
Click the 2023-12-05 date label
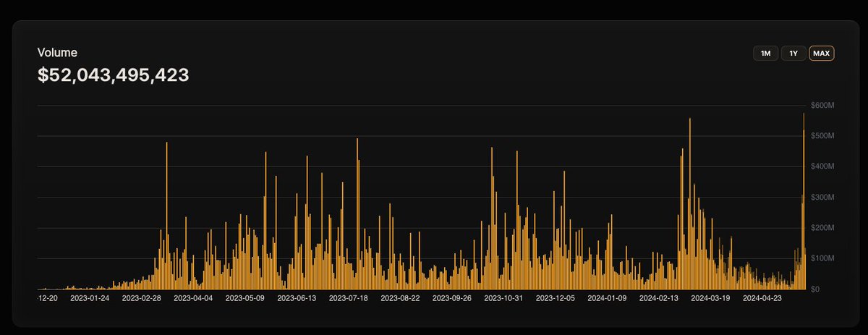click(556, 297)
